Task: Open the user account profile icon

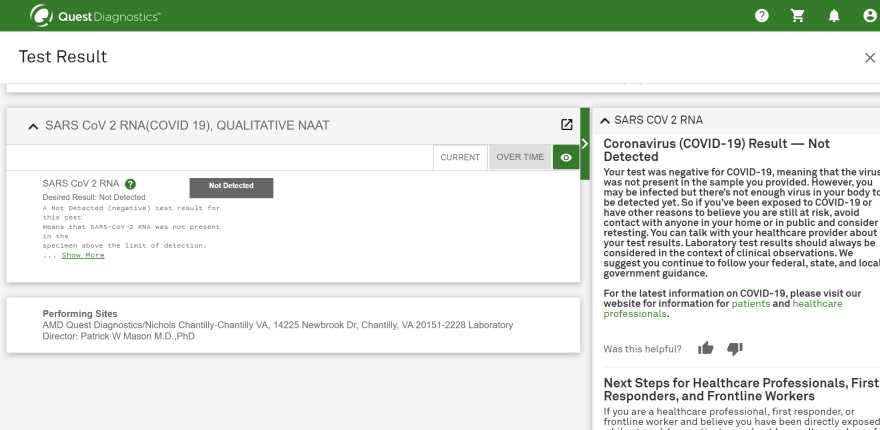Action: point(870,16)
